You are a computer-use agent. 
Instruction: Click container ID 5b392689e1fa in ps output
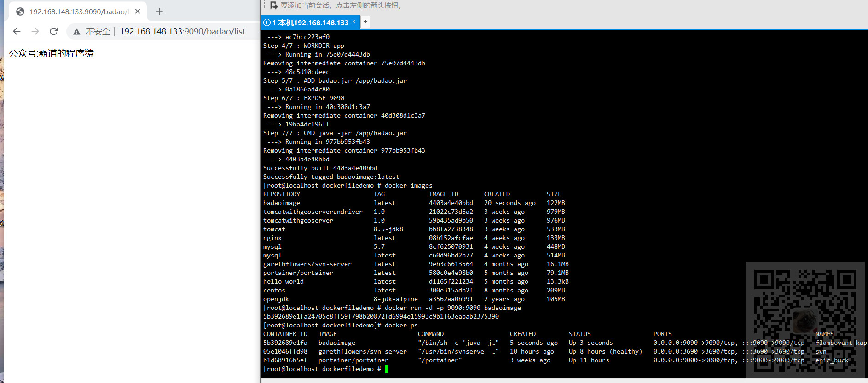(x=285, y=343)
